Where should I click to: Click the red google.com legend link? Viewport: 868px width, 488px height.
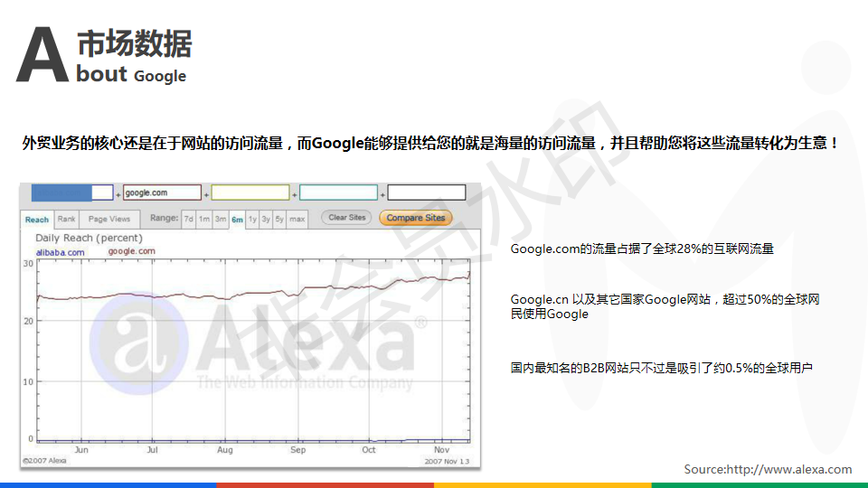pyautogui.click(x=132, y=251)
